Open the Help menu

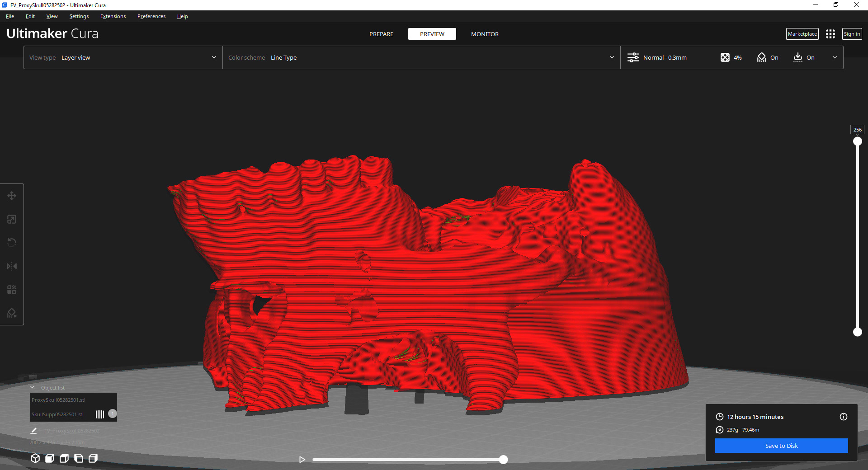click(183, 16)
